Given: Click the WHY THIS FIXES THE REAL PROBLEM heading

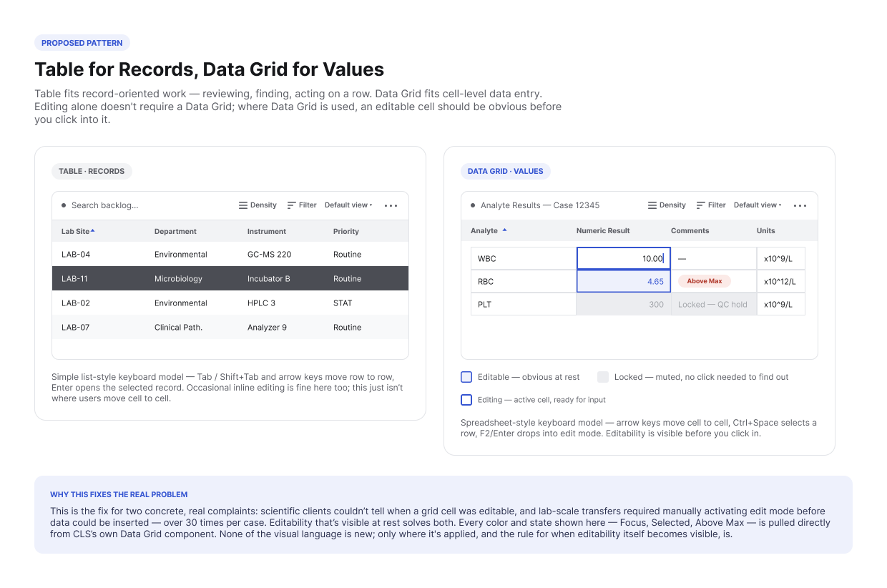Looking at the screenshot, I should coord(119,494).
